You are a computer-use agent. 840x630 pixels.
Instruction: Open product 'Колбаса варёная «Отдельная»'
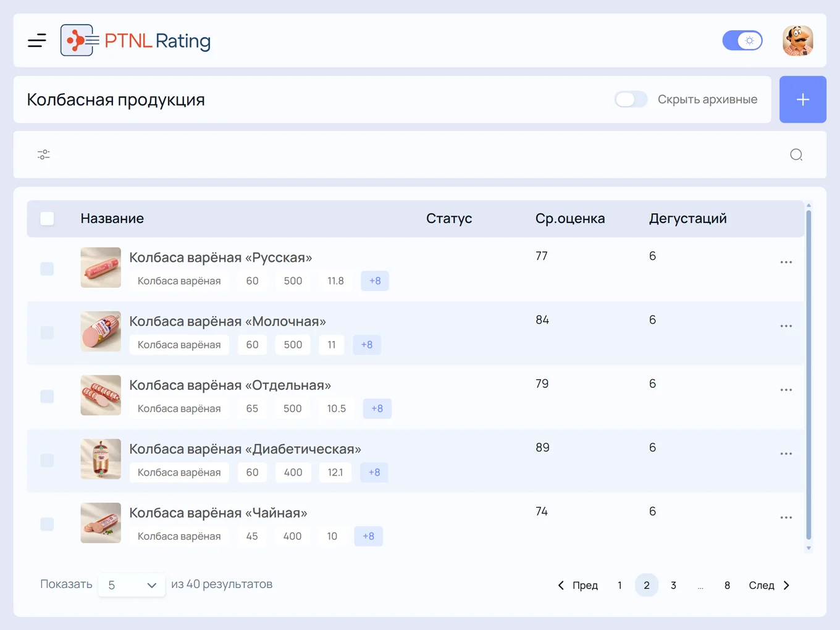pyautogui.click(x=230, y=385)
